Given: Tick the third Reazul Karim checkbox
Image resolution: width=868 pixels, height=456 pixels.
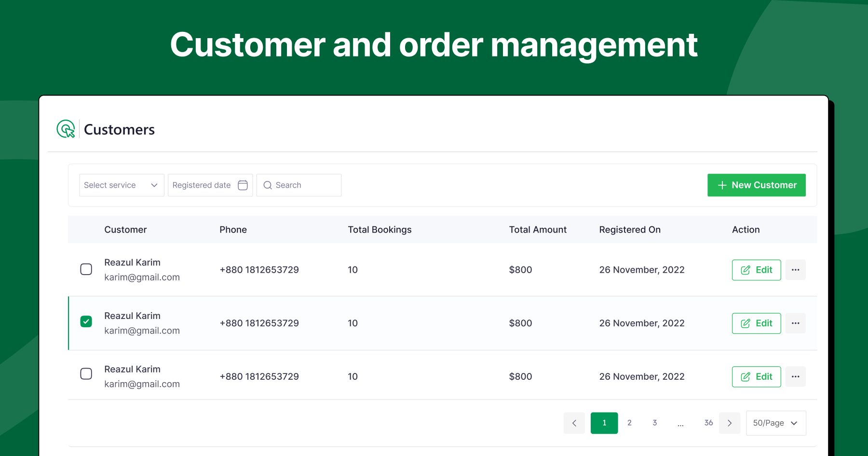Looking at the screenshot, I should pyautogui.click(x=86, y=374).
